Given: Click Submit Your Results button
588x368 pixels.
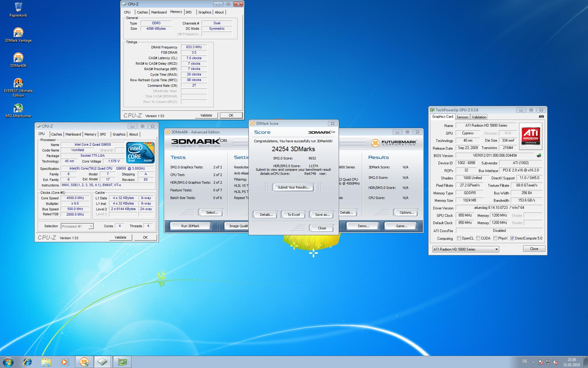Looking at the screenshot, I should click(293, 187).
